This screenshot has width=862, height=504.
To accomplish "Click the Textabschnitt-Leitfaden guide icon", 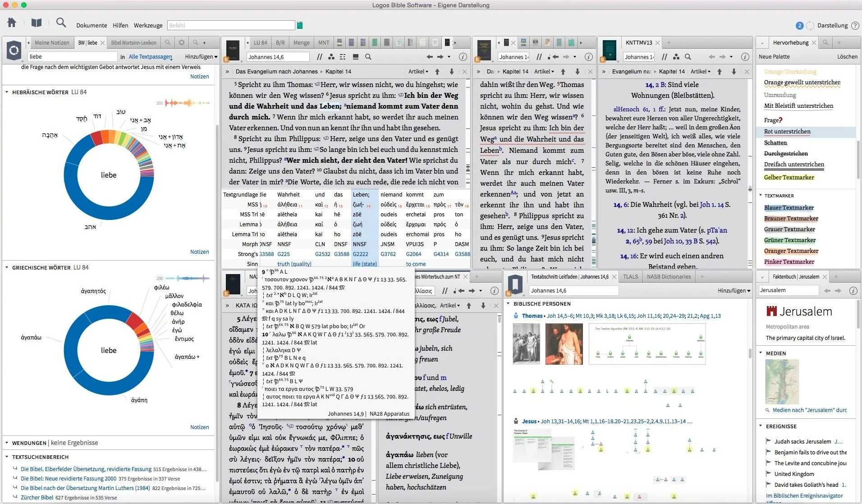I will click(515, 284).
